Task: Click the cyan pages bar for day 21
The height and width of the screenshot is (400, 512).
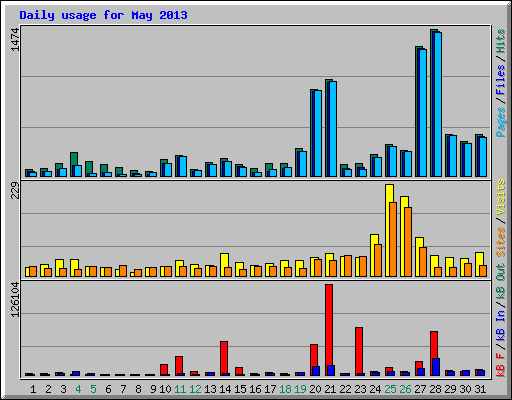Action: (333, 129)
